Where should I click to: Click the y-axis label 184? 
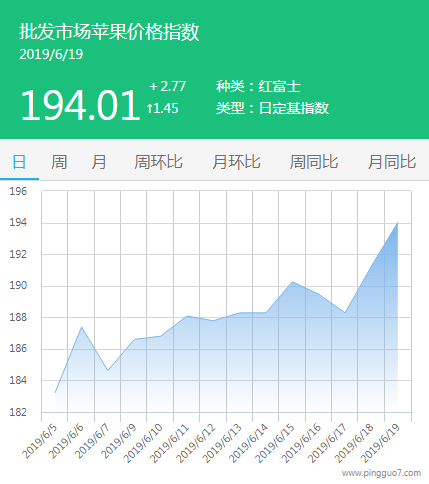[x=18, y=380]
